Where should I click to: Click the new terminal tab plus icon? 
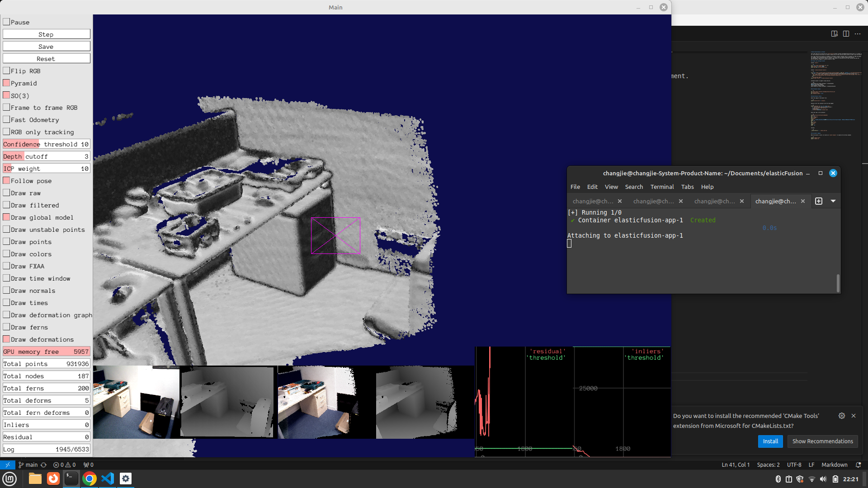[x=819, y=201]
